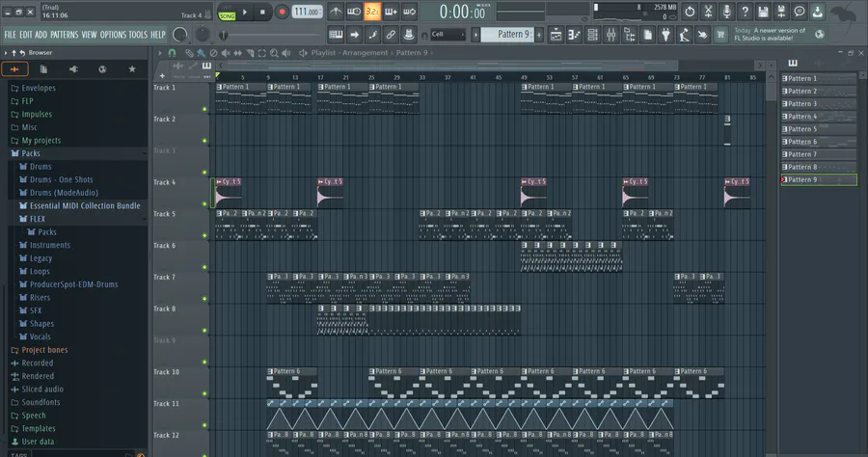
Task: Toggle blend recording overdub icon
Action: point(391,12)
